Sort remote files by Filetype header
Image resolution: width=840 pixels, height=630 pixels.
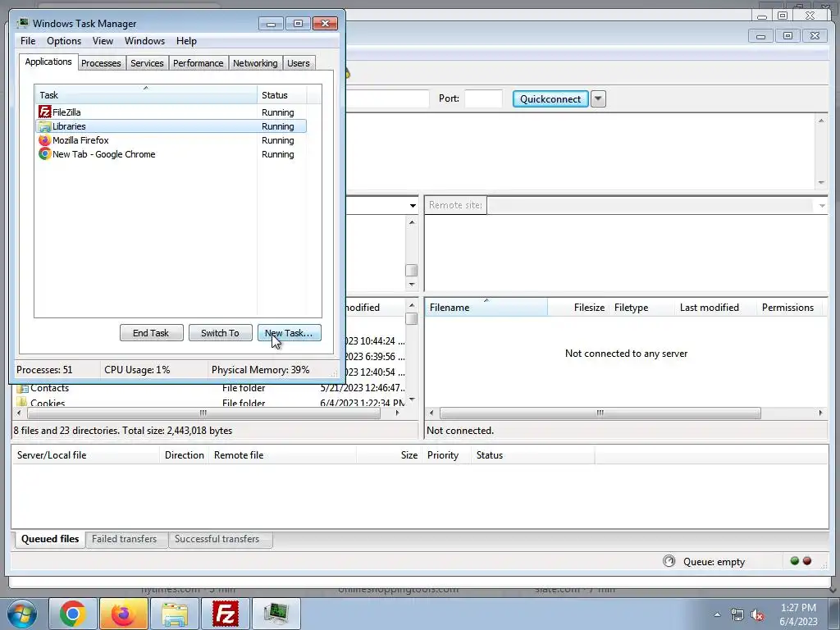pyautogui.click(x=641, y=308)
